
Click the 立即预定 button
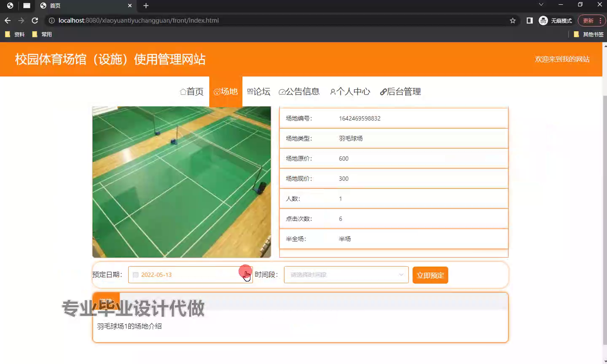430,275
